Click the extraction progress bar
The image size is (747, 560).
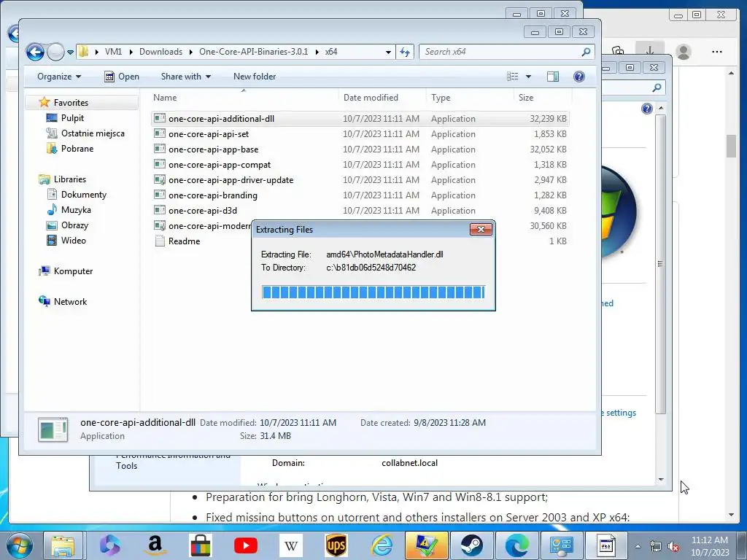[373, 292]
